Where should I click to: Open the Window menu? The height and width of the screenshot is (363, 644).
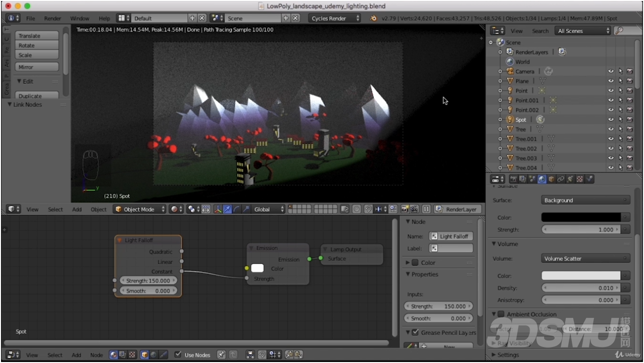click(79, 18)
